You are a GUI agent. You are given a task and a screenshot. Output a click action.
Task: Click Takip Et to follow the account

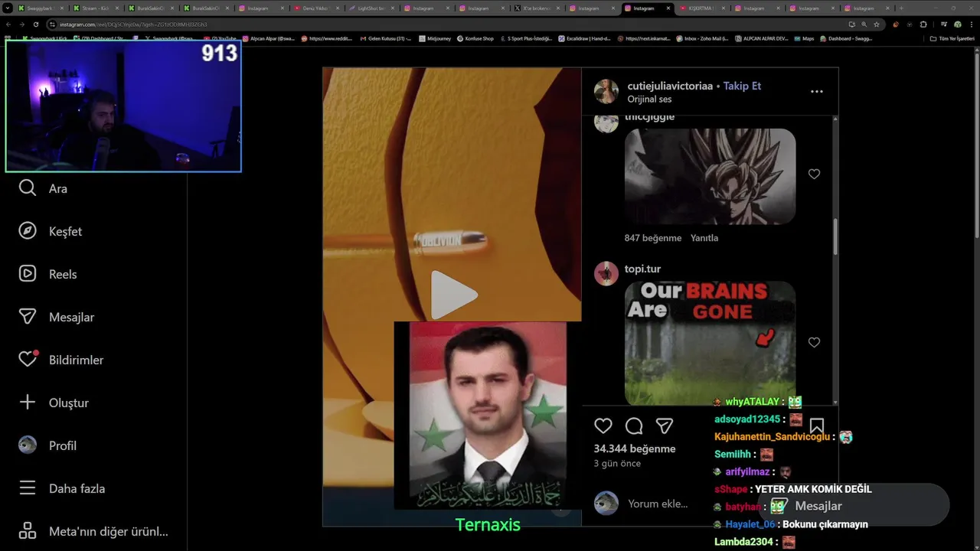tap(742, 86)
